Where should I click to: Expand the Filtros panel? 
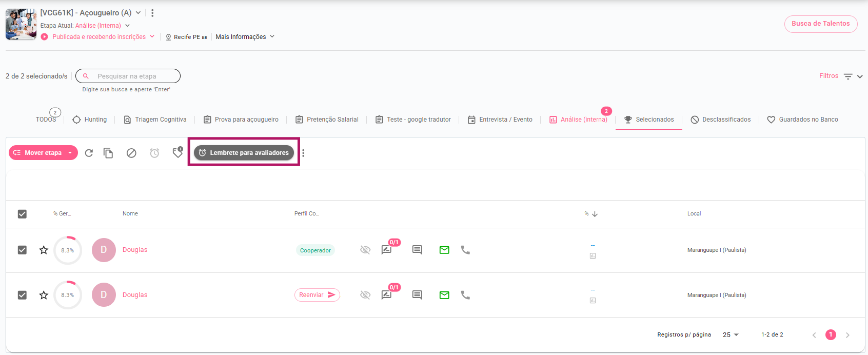click(x=841, y=76)
